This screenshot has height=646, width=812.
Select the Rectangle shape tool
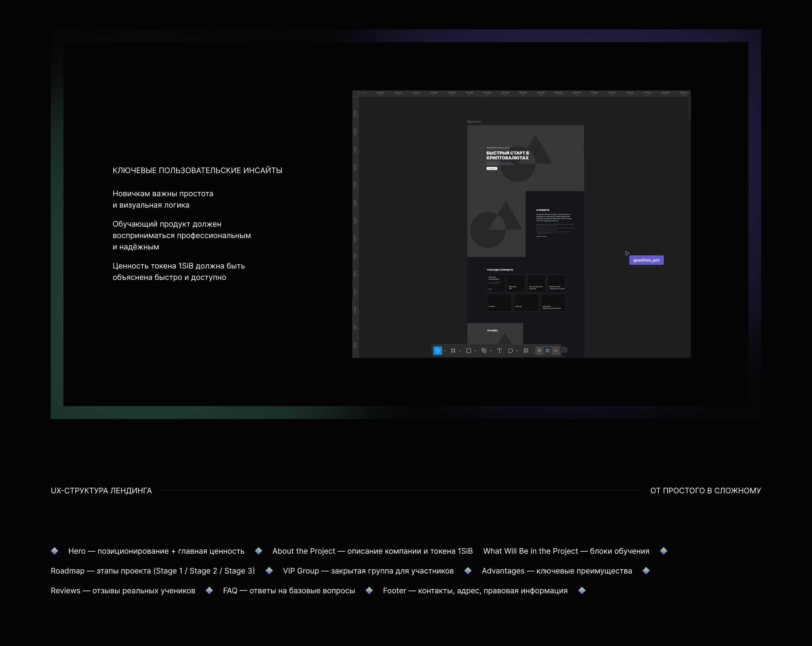pos(469,351)
